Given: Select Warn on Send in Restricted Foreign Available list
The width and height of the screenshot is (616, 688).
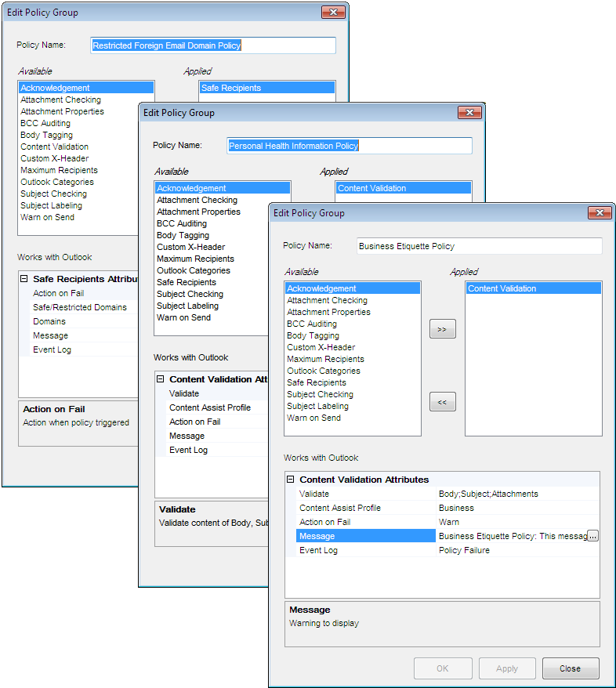Looking at the screenshot, I should tap(78, 217).
